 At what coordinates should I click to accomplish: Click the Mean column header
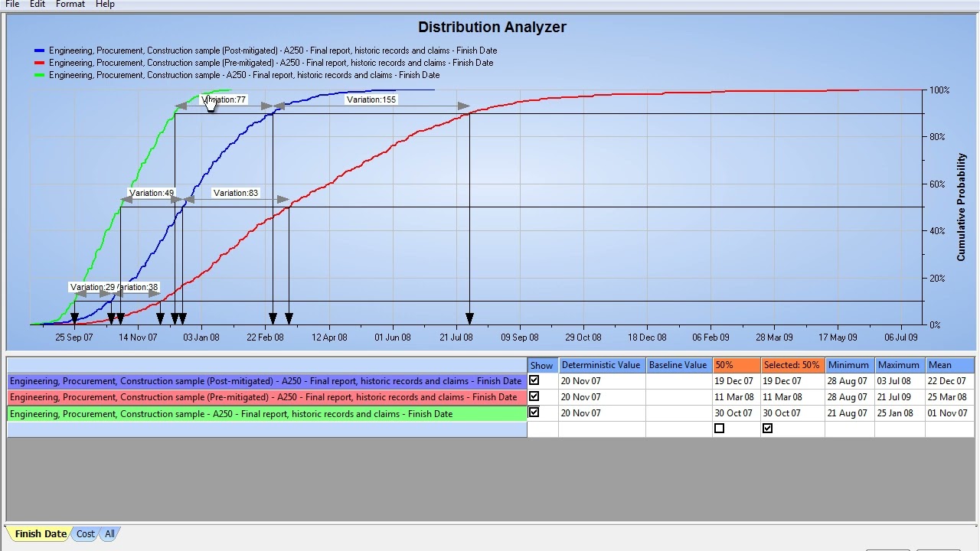[x=949, y=365]
